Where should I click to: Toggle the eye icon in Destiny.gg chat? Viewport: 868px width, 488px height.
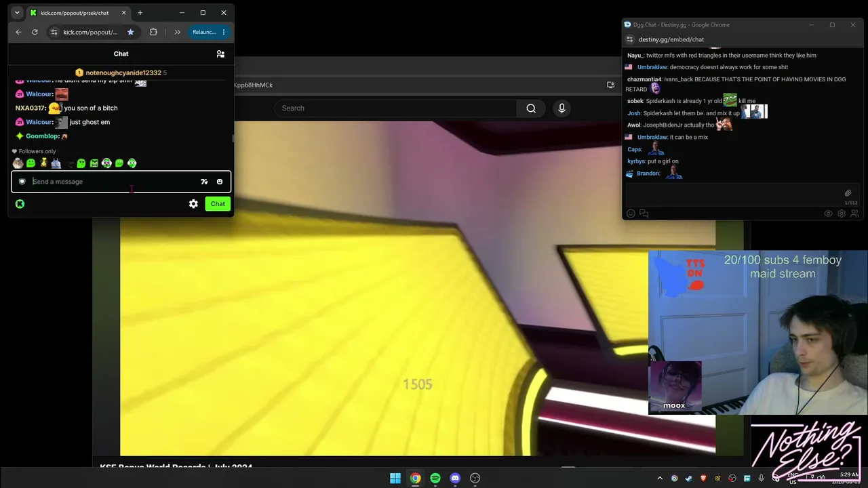pyautogui.click(x=828, y=213)
